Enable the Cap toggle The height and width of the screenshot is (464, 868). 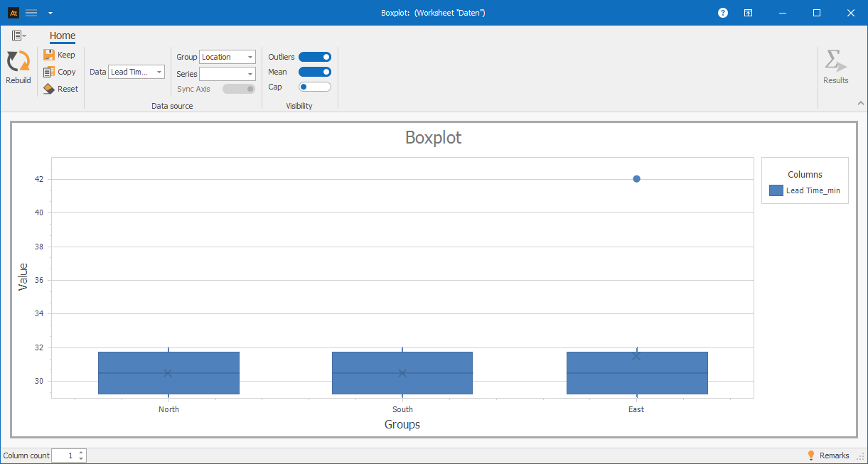tap(315, 87)
